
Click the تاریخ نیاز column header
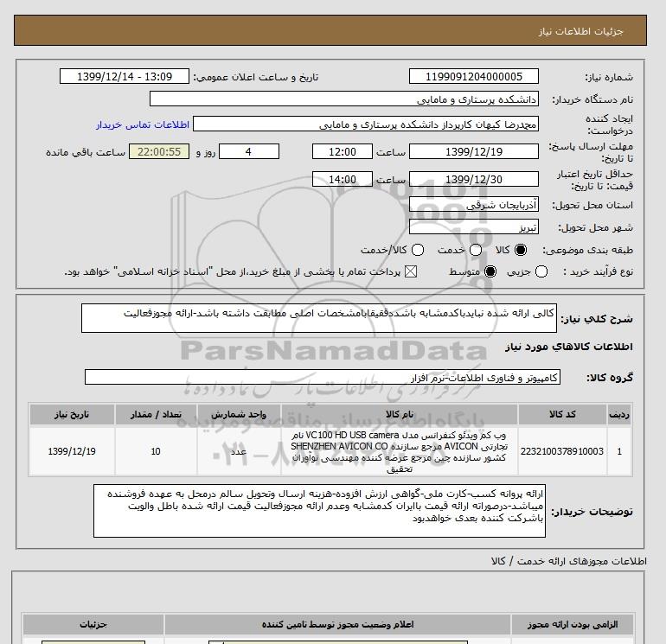click(72, 414)
